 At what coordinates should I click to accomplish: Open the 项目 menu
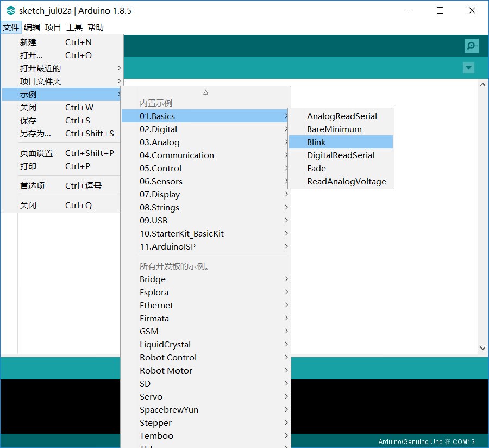53,27
